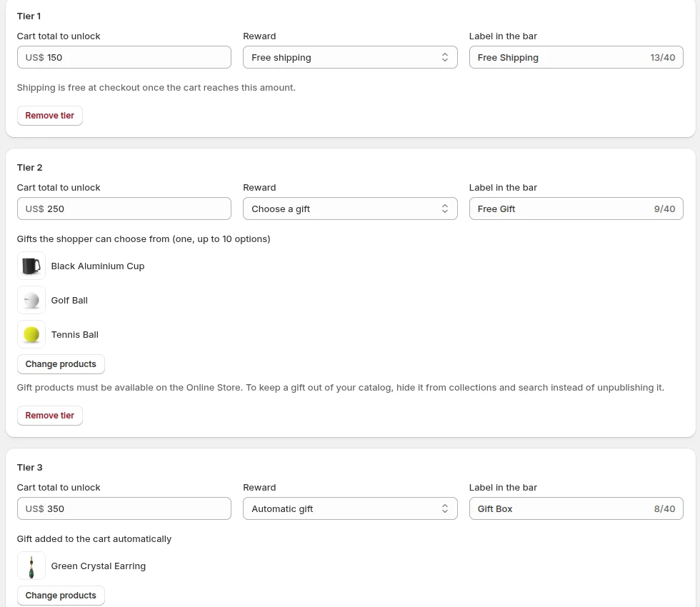Screen dimensions: 700x607
Task: Click the 13/40 character counter
Action: 663,58
